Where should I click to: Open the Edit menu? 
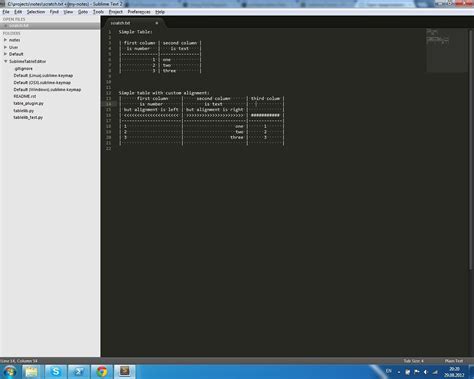18,12
